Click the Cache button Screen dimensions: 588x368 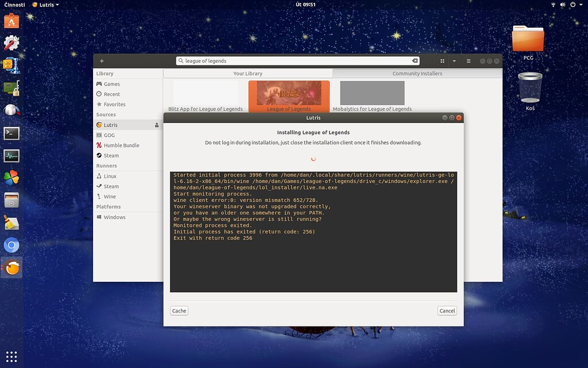179,310
